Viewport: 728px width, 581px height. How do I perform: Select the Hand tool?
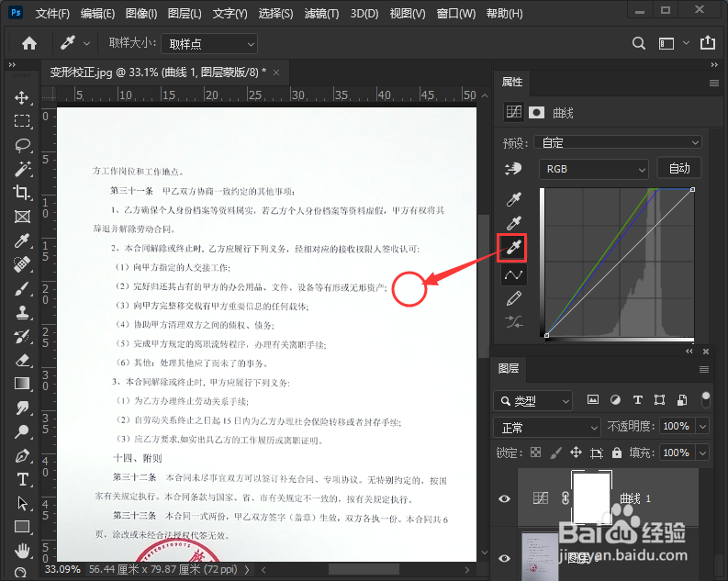tap(22, 551)
